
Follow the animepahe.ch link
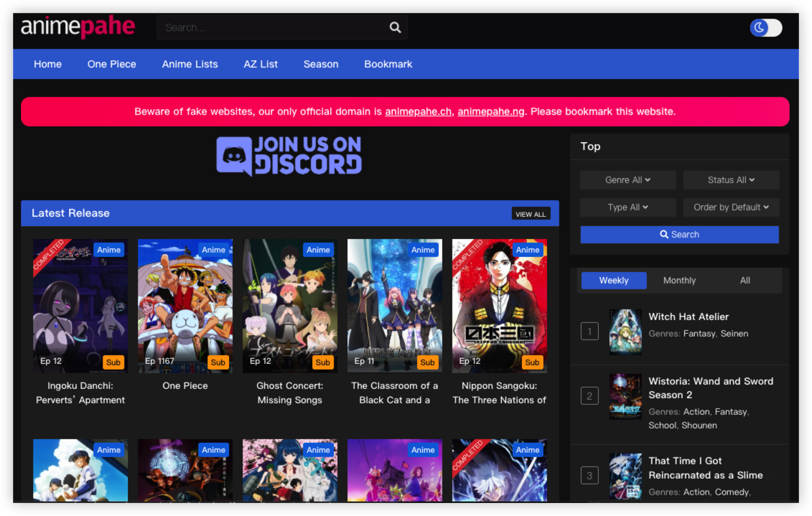(419, 112)
